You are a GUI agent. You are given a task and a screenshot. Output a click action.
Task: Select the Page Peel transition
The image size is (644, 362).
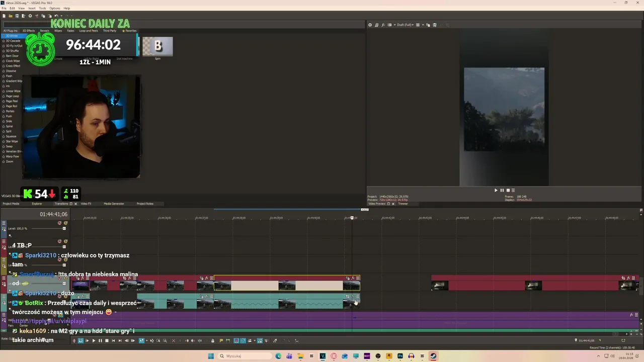12,101
